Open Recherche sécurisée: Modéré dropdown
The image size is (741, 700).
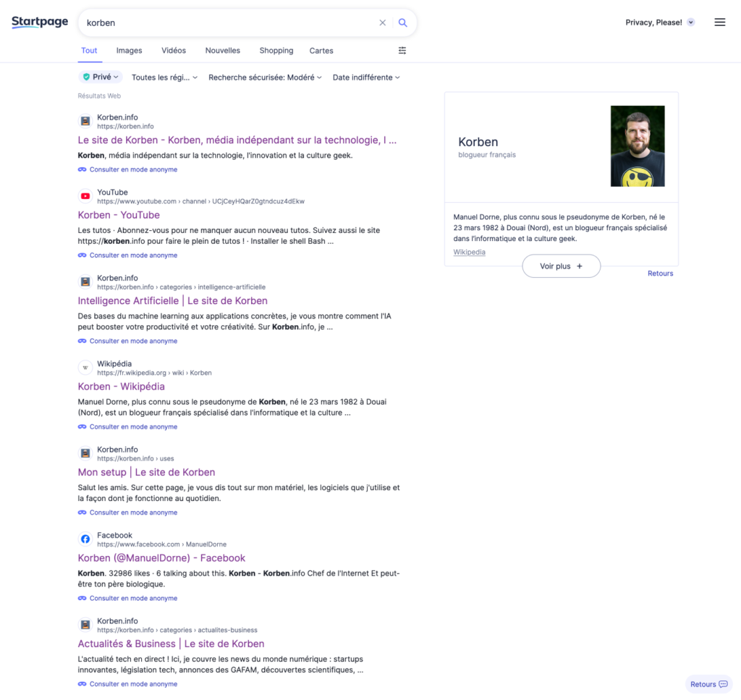point(265,77)
